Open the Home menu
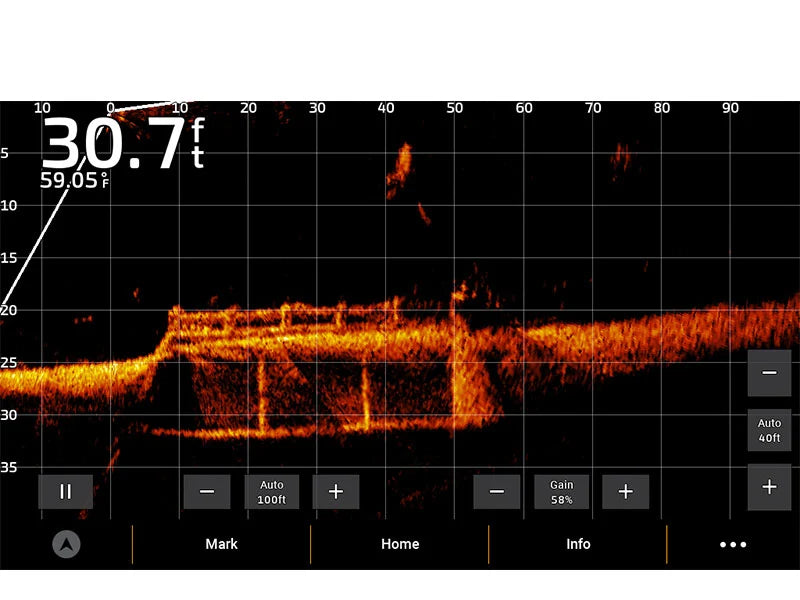This screenshot has height=600, width=800. tap(400, 544)
